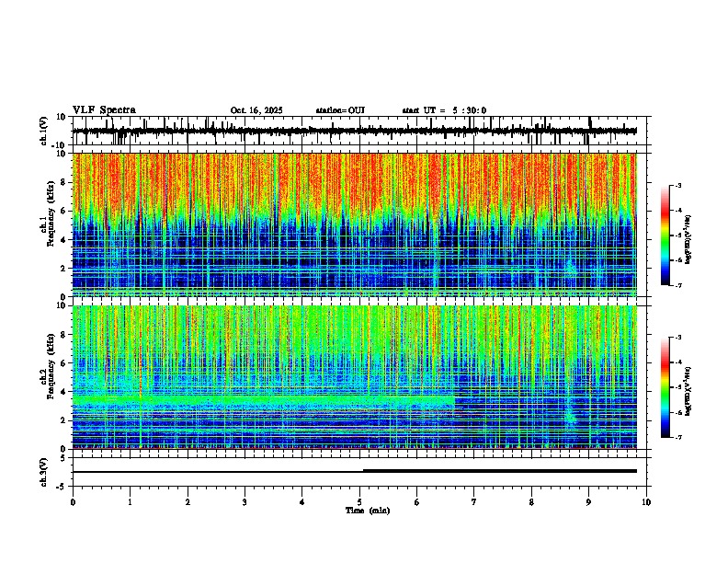
Task: Click the ch.3 voltage trace line
Action: pos(354,471)
